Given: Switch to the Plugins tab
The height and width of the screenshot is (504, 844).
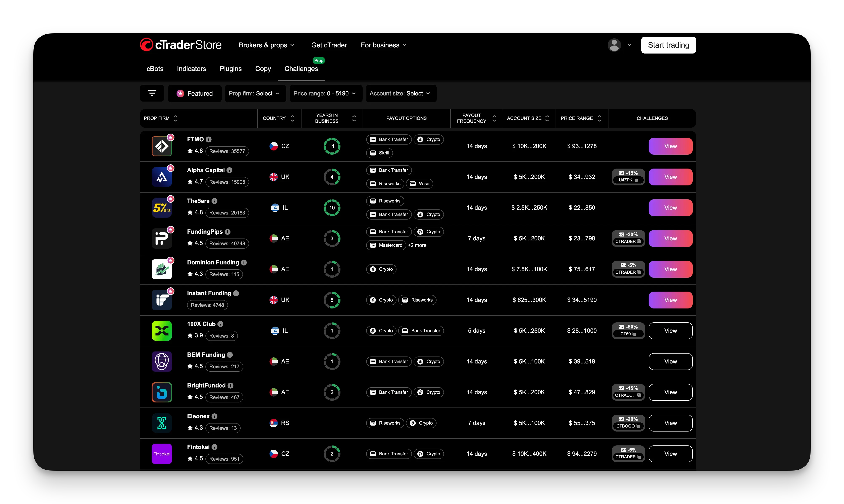Looking at the screenshot, I should pos(230,69).
